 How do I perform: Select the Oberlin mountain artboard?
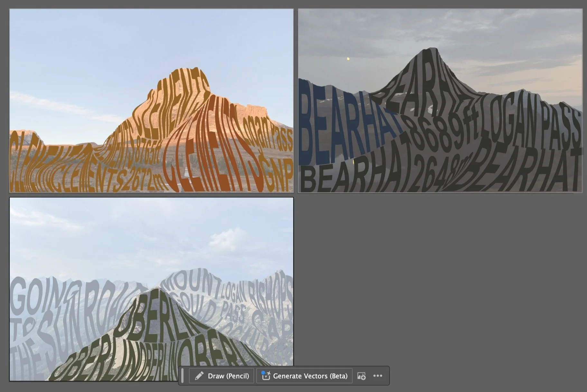(x=151, y=289)
